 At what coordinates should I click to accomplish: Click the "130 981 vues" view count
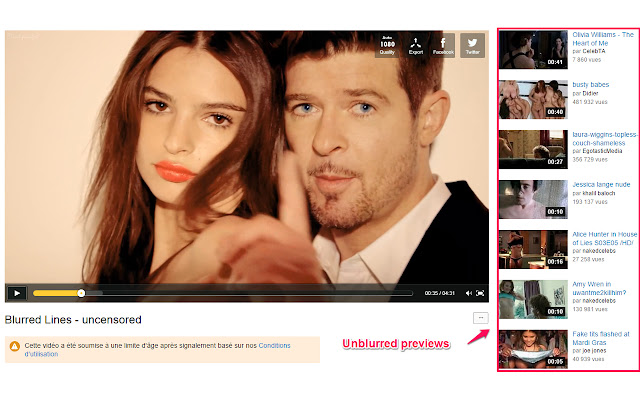click(x=590, y=309)
